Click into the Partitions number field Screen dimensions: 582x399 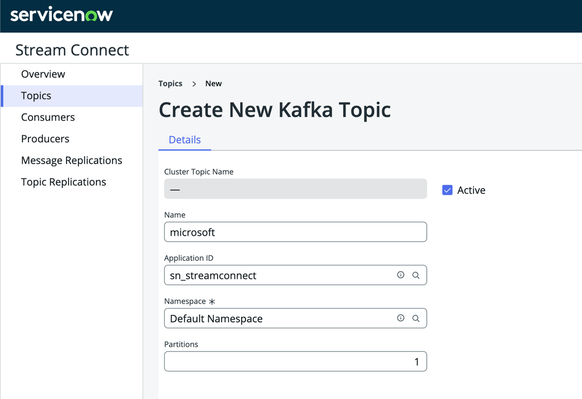[x=295, y=362]
